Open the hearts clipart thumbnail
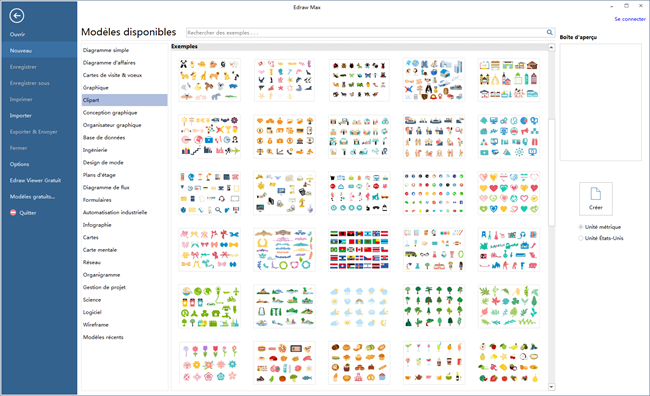650x396 pixels. click(x=509, y=193)
